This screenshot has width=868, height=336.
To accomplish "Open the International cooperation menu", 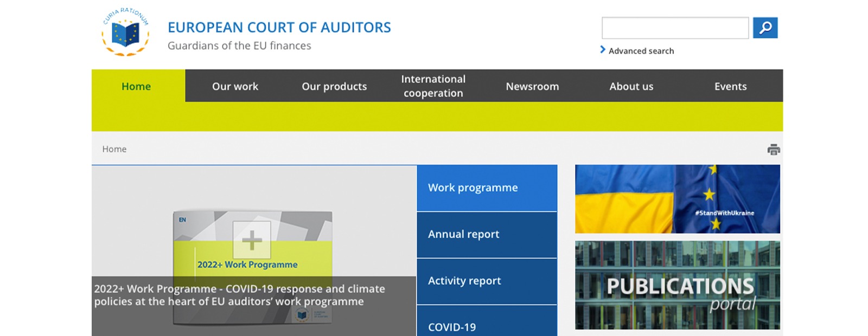I will point(433,86).
